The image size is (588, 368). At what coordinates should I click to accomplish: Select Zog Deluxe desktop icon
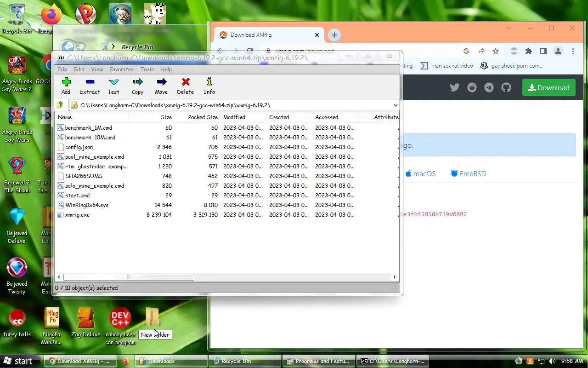85,323
